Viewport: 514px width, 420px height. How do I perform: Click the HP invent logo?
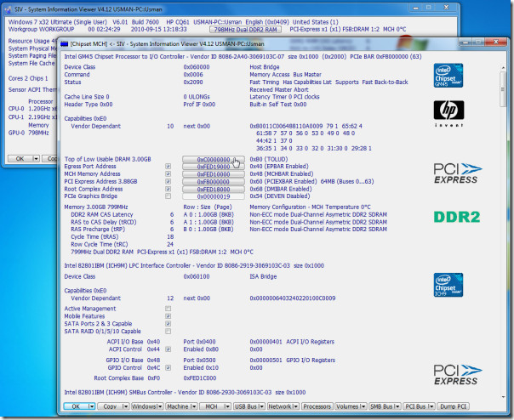448,113
